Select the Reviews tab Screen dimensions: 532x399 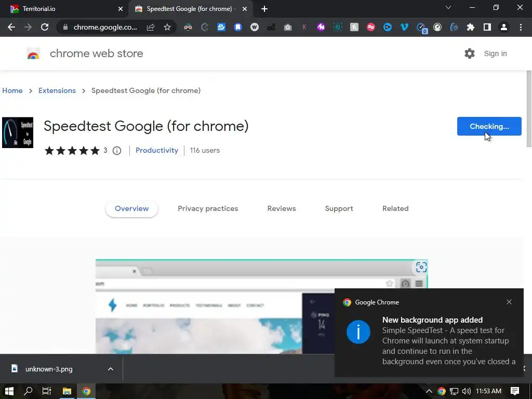click(282, 209)
